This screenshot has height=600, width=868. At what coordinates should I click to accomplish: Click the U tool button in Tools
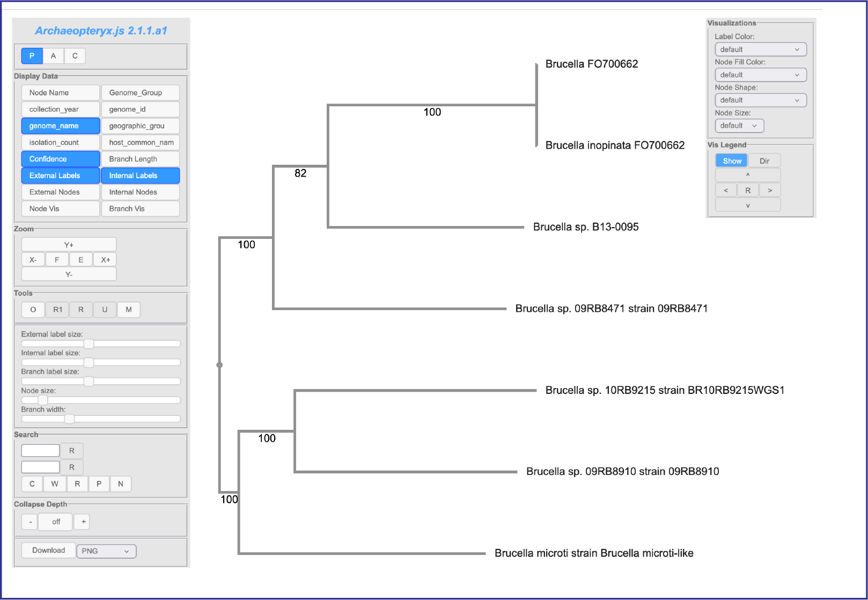[x=105, y=310]
